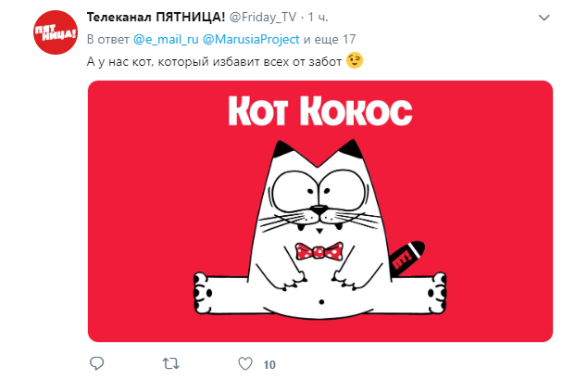Click the "1 ч." tweet timestamp
The image size is (588, 380).
pyautogui.click(x=318, y=18)
